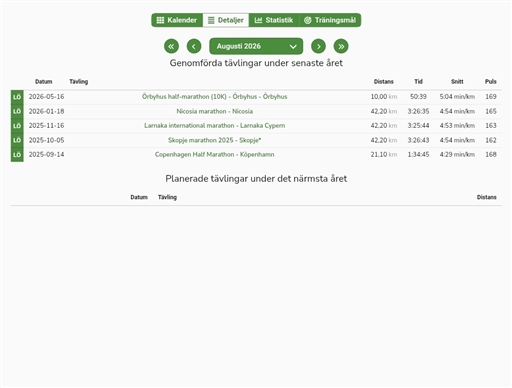This screenshot has height=388, width=512.
Task: Click the pulse value 165
Action: pos(491,111)
